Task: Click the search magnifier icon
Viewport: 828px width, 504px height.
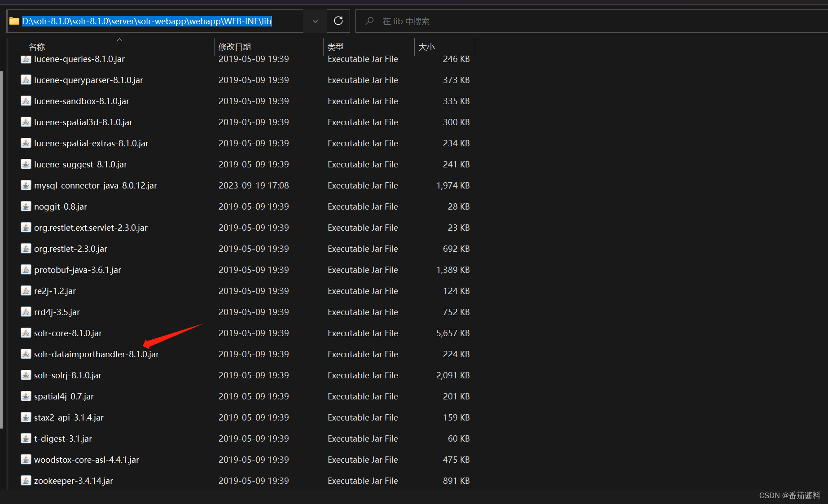Action: (x=369, y=21)
